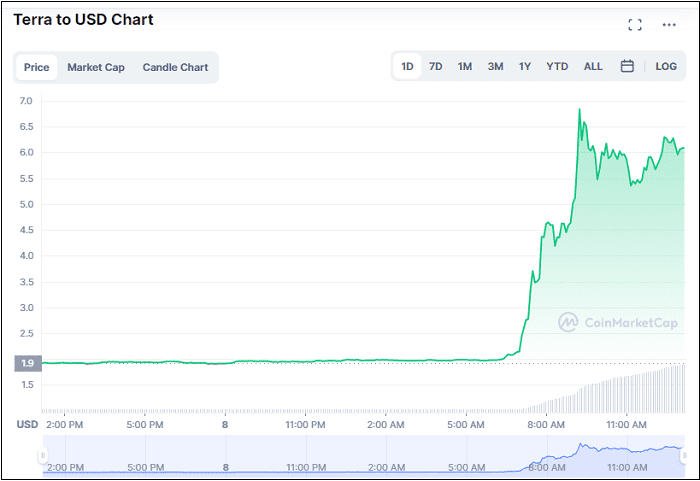Select the 1Y time range
The height and width of the screenshot is (481, 700).
tap(525, 67)
